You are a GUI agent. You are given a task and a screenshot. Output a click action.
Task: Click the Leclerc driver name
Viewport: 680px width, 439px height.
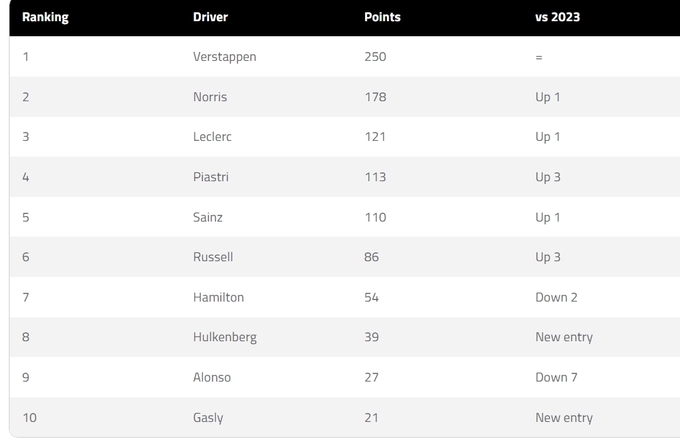click(x=212, y=137)
